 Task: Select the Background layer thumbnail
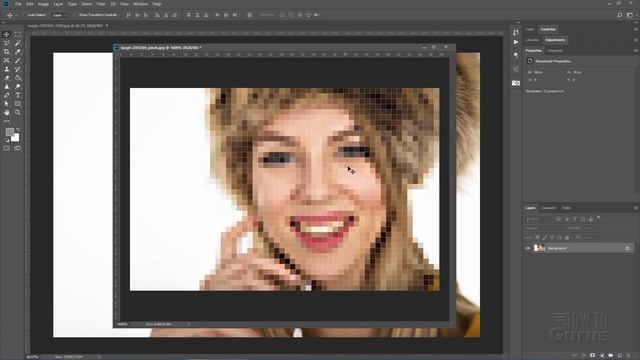[539, 248]
